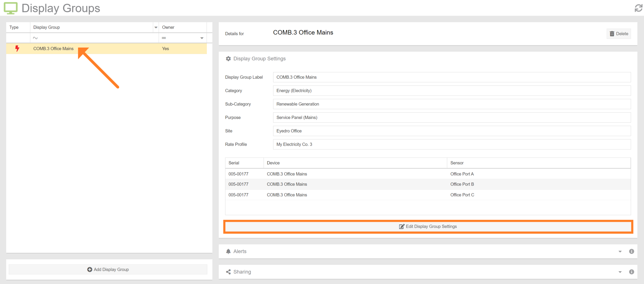Open the Owner filter operator dropdown
This screenshot has width=644, height=284.
(x=202, y=38)
